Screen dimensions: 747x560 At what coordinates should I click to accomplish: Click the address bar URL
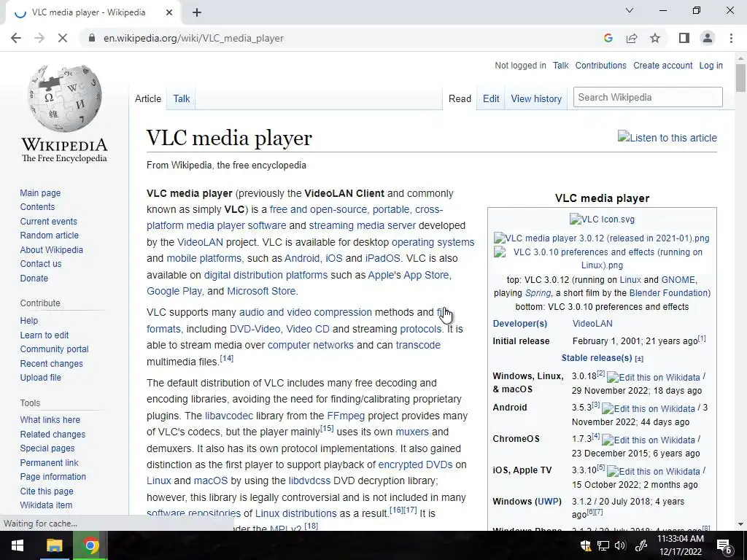[x=193, y=38]
